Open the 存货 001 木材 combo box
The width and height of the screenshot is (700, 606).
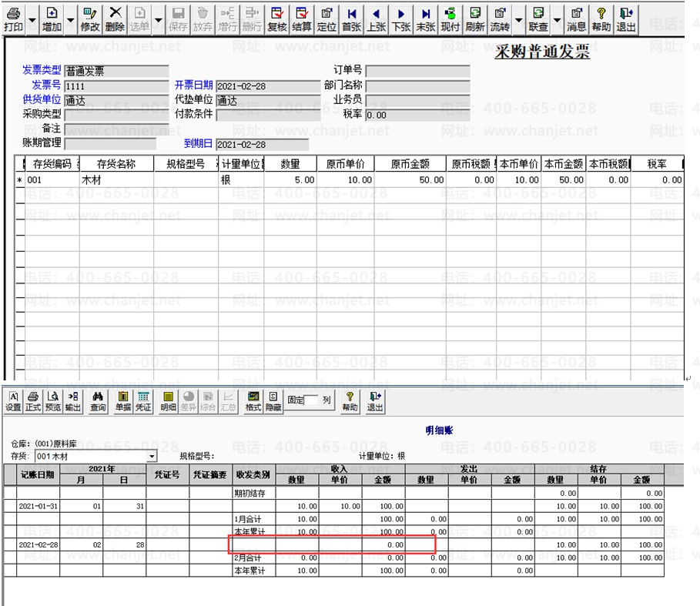tap(96, 456)
